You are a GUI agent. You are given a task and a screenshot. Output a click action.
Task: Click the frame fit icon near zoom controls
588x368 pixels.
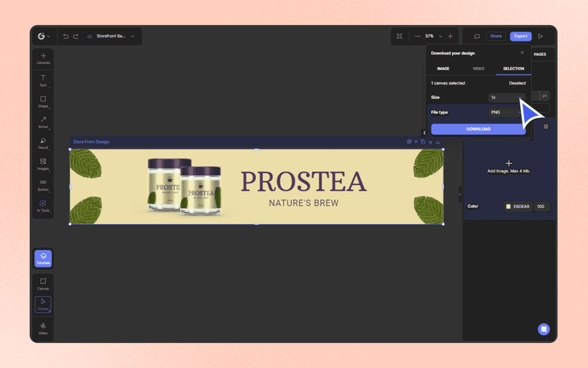pos(399,36)
